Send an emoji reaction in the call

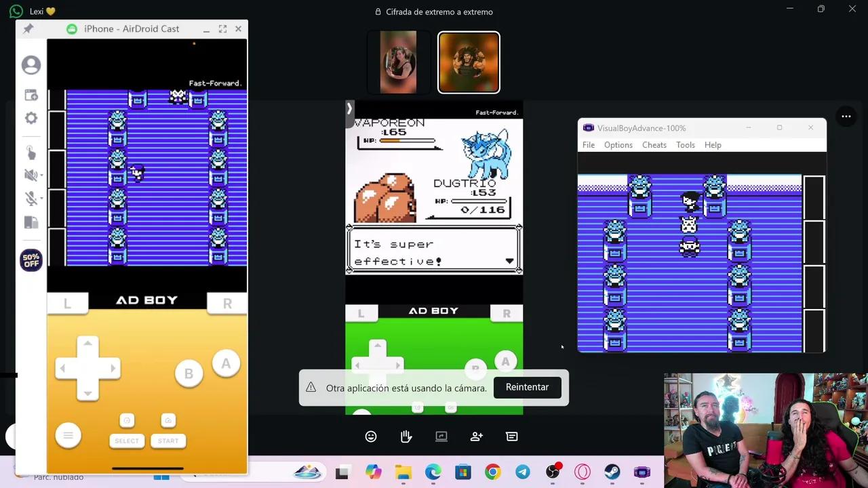371,436
